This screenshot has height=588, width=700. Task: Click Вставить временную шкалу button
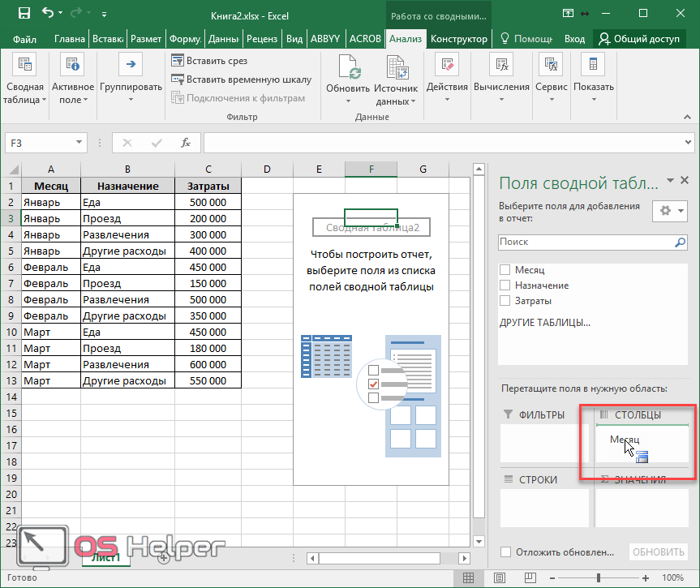[241, 79]
